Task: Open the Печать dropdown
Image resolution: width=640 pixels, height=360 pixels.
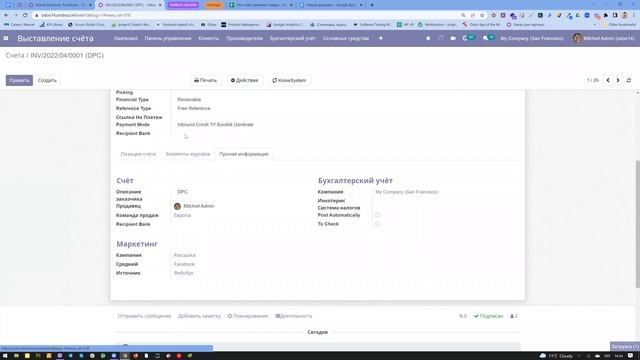Action: point(205,80)
